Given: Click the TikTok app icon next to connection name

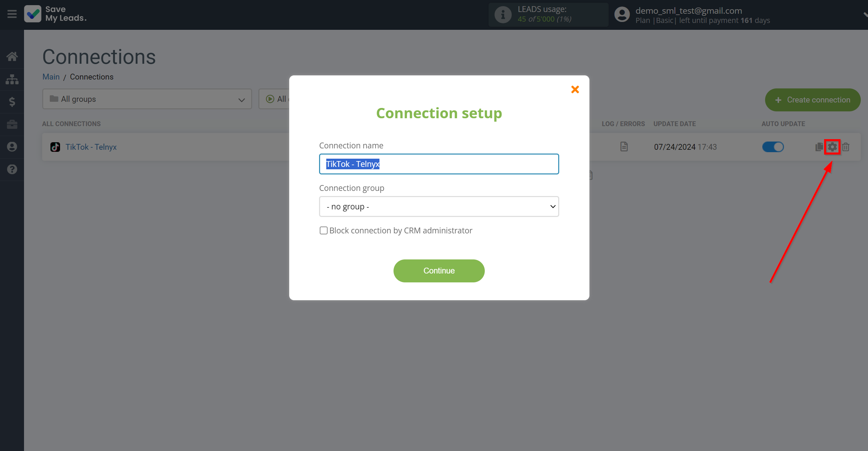Looking at the screenshot, I should point(55,147).
